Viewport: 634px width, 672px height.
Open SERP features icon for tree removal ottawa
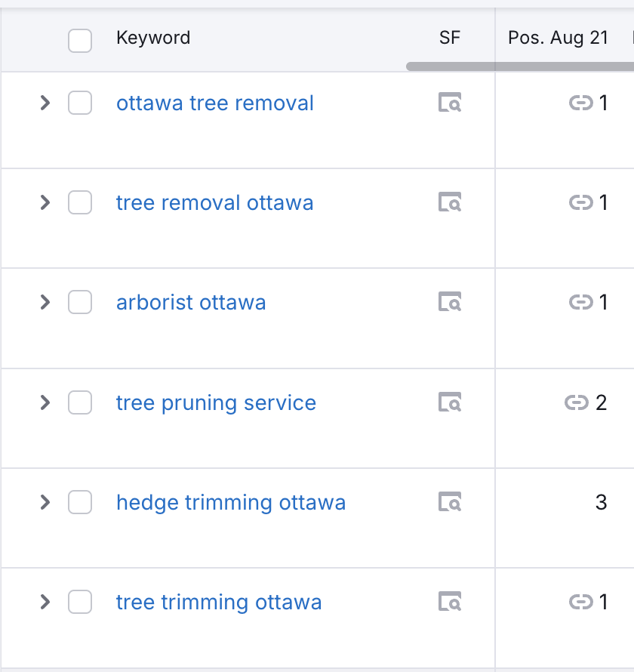pyautogui.click(x=450, y=202)
